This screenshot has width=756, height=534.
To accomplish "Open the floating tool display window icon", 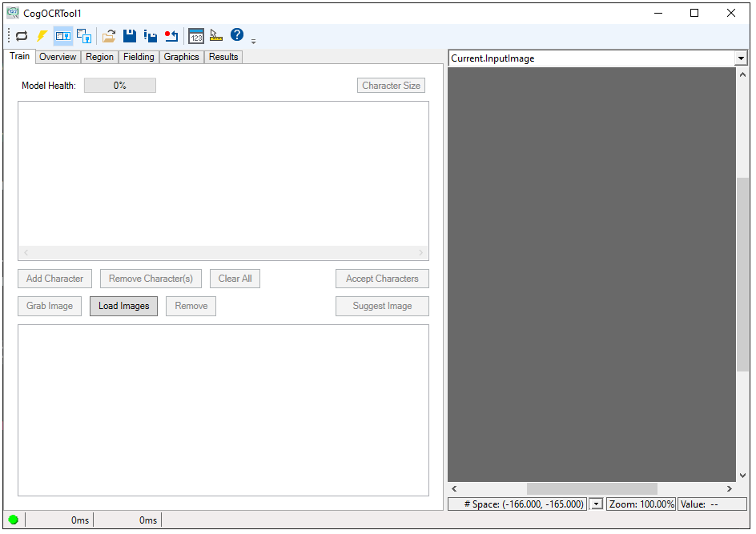I will tap(84, 36).
